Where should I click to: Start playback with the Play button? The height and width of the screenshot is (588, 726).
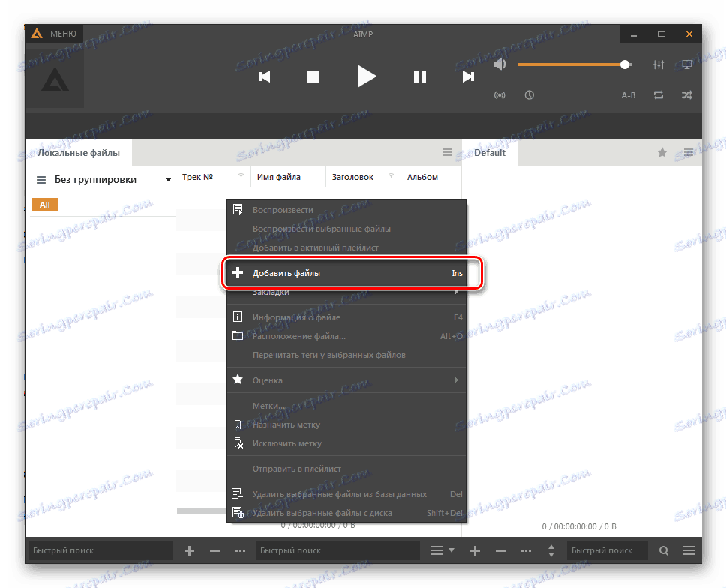[x=366, y=76]
